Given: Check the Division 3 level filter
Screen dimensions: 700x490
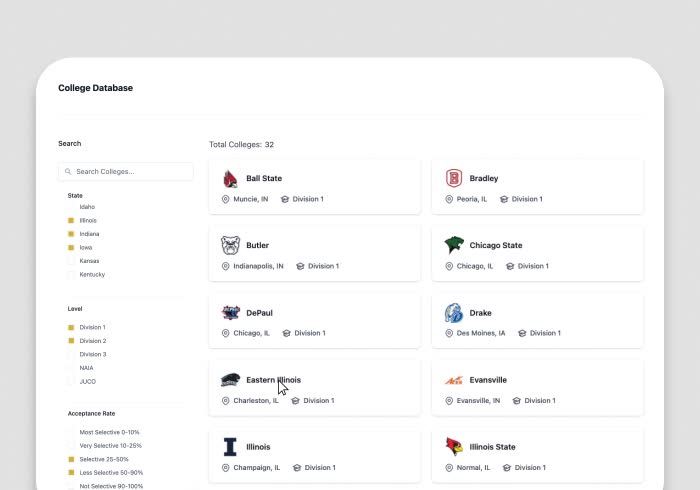Looking at the screenshot, I should (x=71, y=354).
